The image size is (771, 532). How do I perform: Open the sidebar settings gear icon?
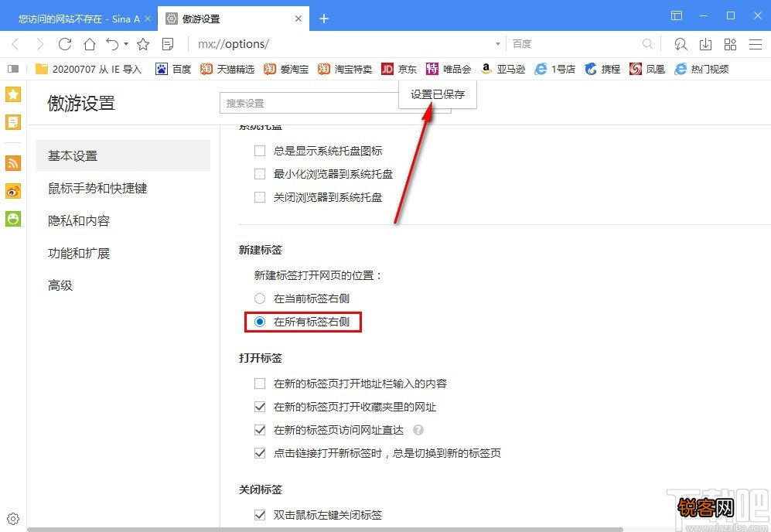tap(13, 519)
